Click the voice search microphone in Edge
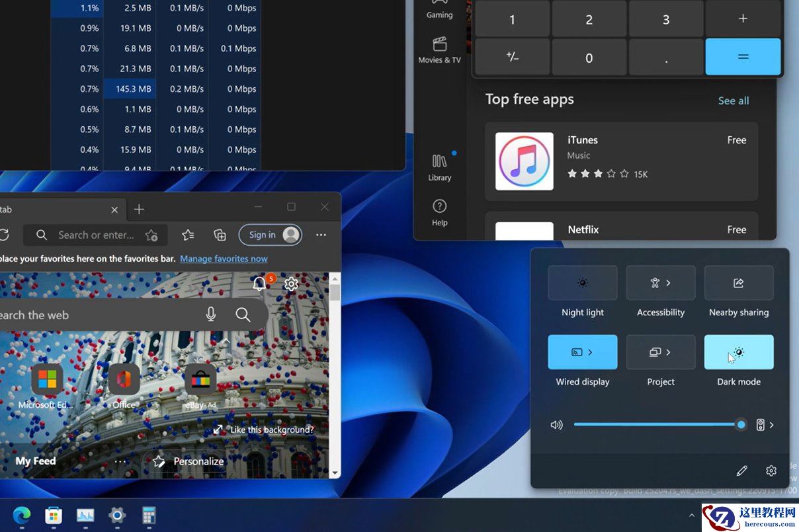 click(x=210, y=314)
